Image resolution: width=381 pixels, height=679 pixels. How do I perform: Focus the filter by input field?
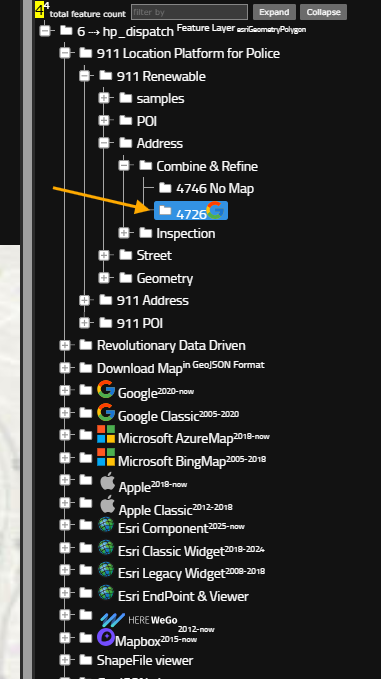pos(190,12)
